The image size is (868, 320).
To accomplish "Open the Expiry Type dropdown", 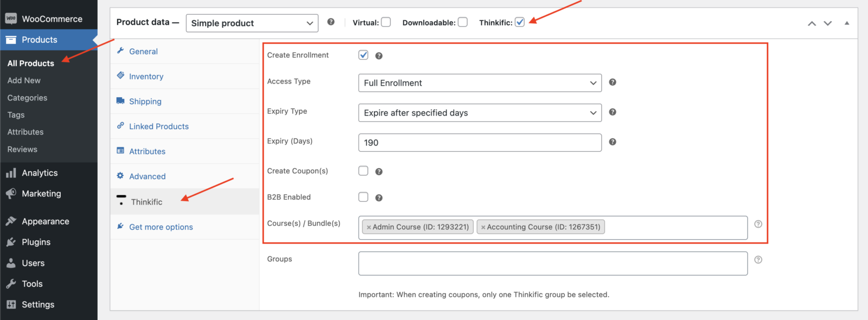I will coord(480,113).
